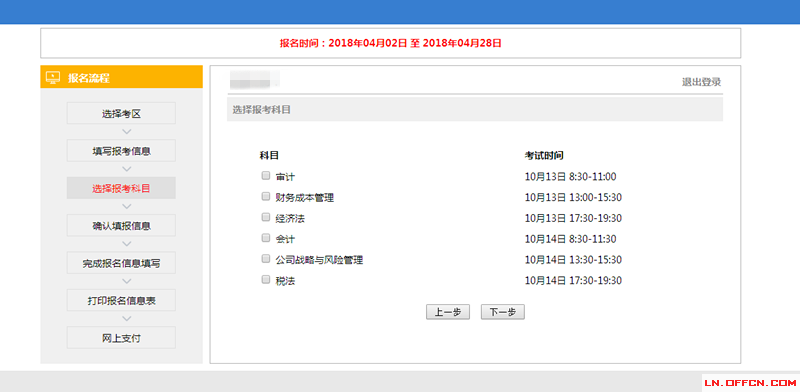Enable the 公司战略与风险管理 checkbox

coord(265,259)
